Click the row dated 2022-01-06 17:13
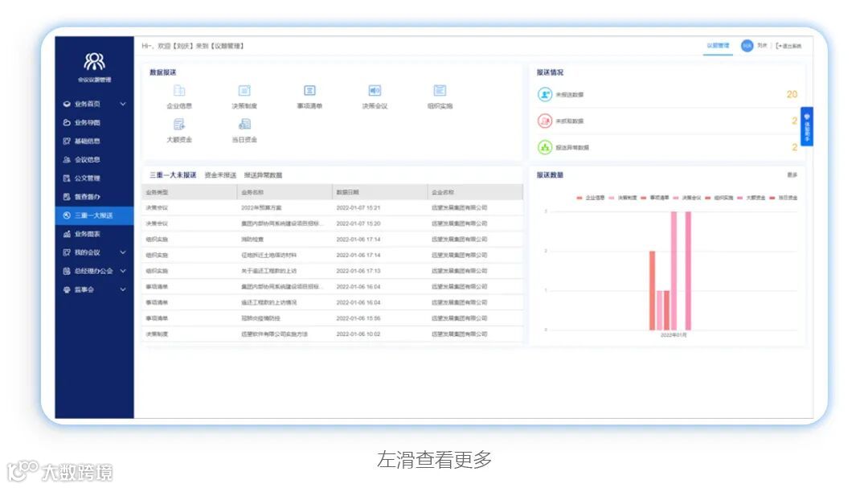The image size is (868, 488). [332, 271]
